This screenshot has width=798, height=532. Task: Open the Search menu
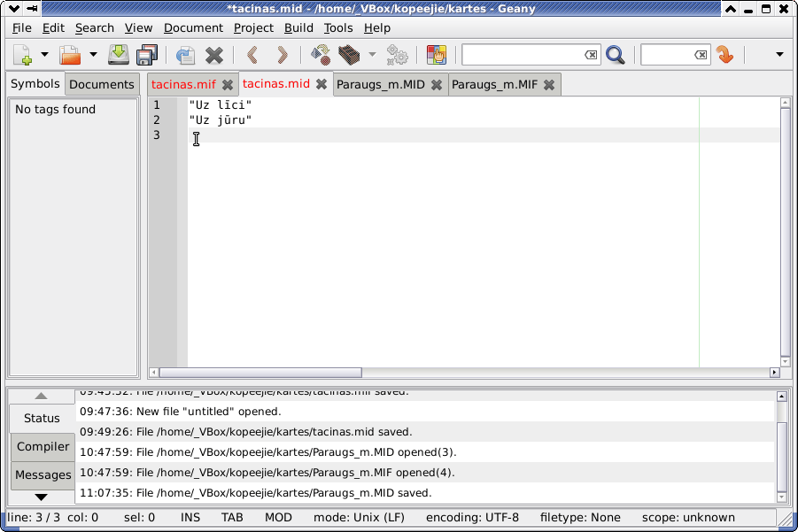(x=95, y=28)
